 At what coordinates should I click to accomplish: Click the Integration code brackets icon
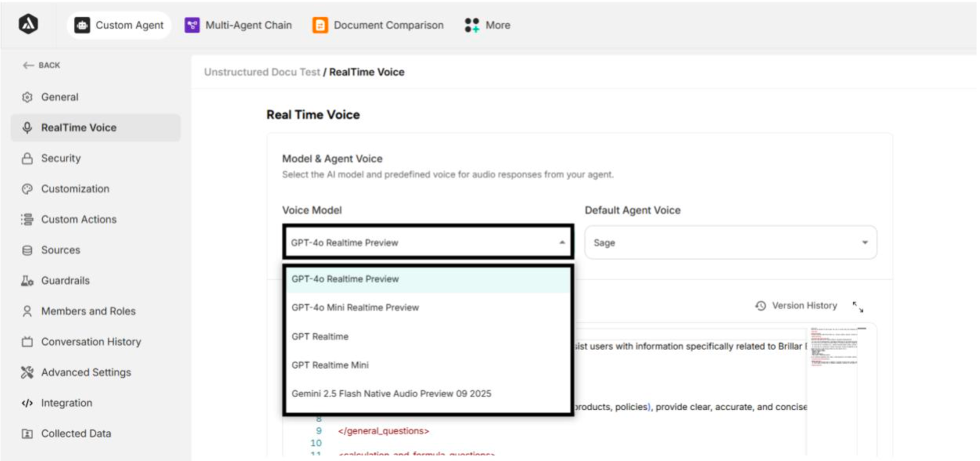[x=27, y=403]
